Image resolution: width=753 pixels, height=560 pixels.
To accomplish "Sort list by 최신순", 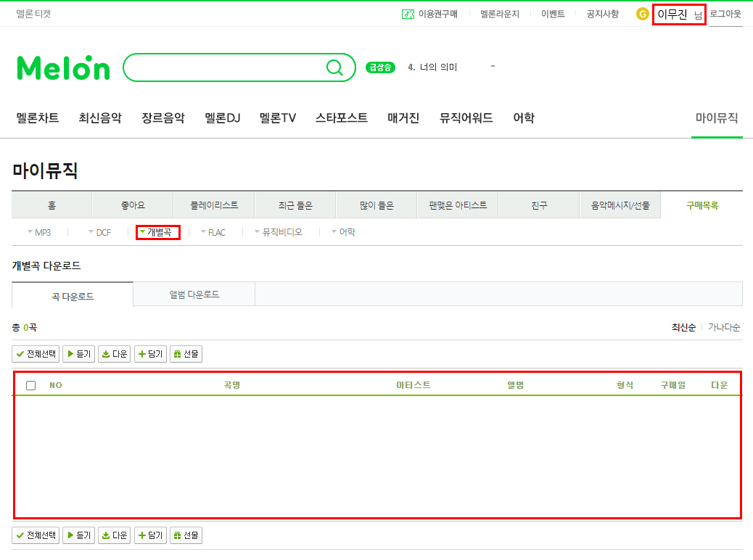I will click(x=683, y=328).
